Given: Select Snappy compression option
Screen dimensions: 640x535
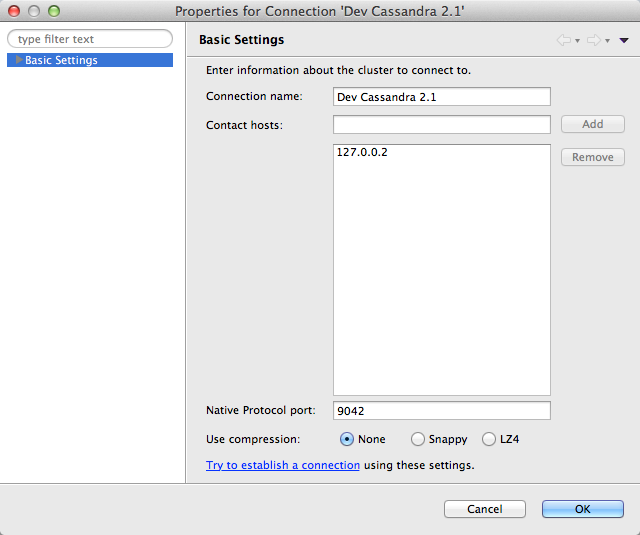Looking at the screenshot, I should [x=418, y=439].
